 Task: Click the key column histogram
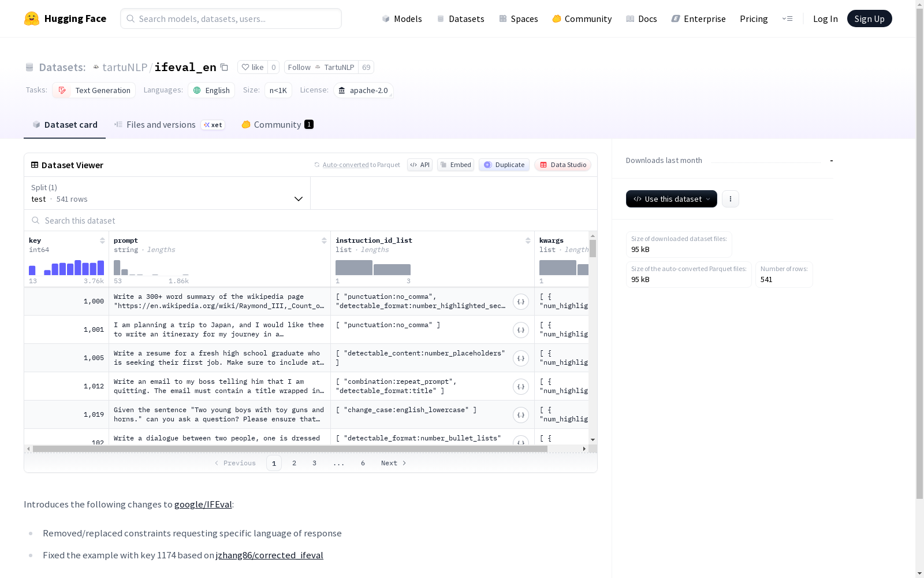tap(66, 268)
